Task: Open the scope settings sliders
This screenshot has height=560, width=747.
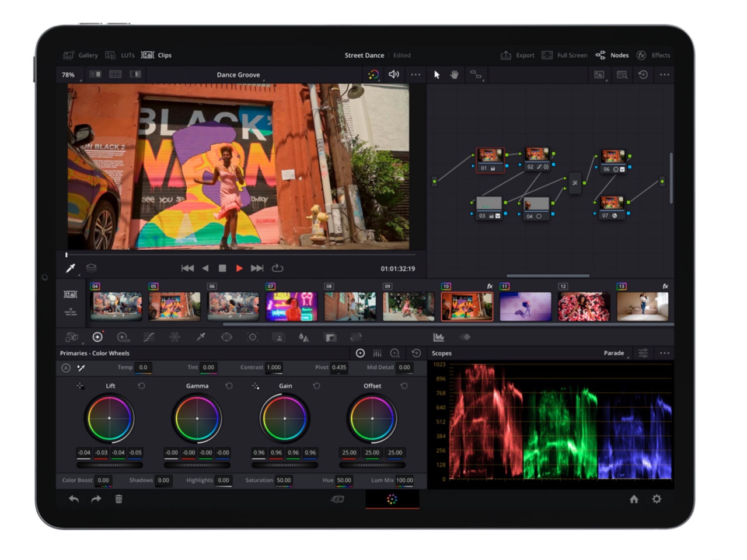Action: [x=643, y=353]
